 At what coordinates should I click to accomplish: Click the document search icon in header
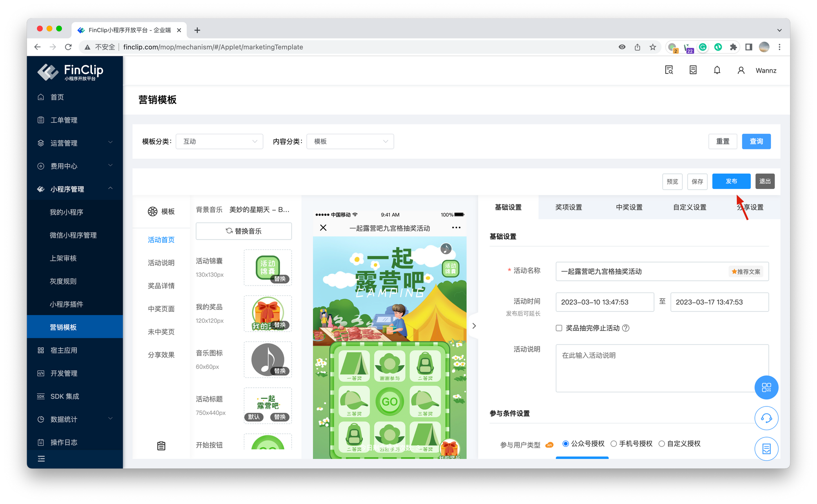pos(669,70)
